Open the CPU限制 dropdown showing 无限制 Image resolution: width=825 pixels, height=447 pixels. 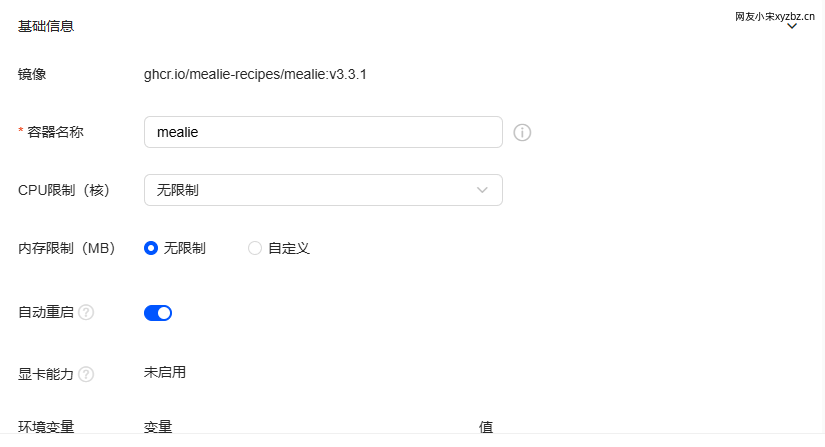(x=323, y=190)
